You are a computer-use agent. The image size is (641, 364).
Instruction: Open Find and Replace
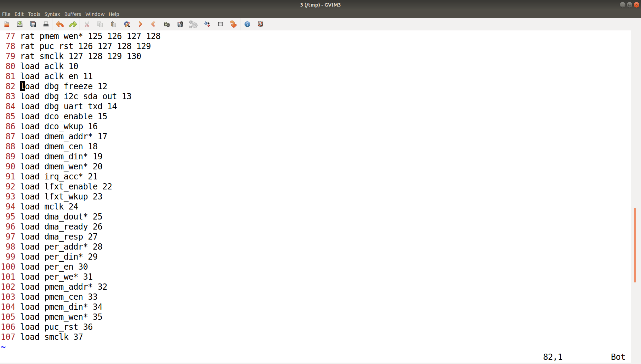(127, 24)
